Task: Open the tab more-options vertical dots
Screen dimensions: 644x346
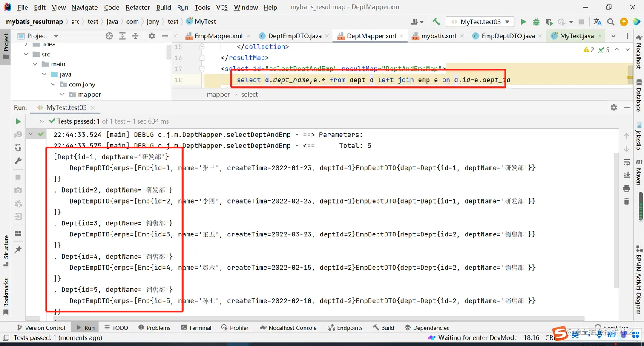Action: click(x=627, y=36)
